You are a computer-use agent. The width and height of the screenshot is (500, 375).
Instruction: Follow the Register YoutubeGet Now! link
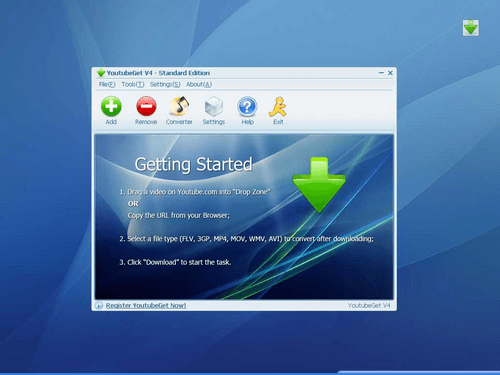(x=146, y=305)
